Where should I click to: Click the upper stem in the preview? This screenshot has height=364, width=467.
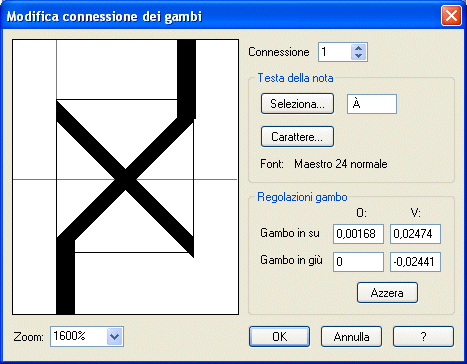click(x=186, y=78)
